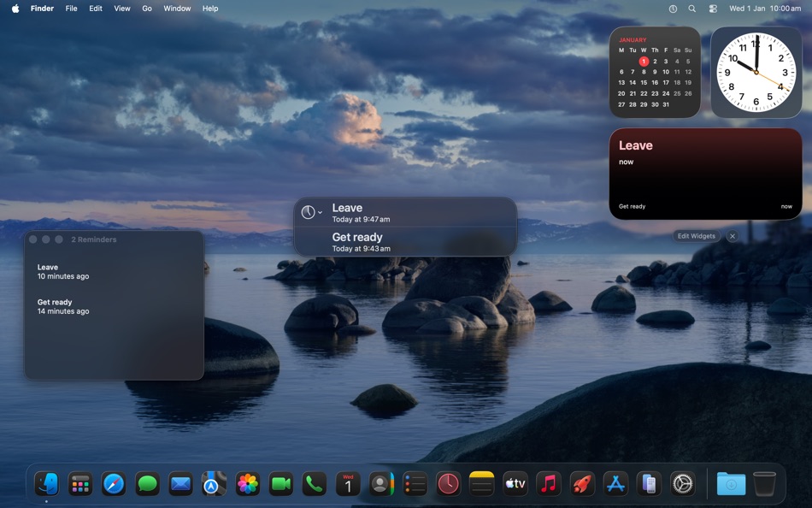Open the Window menu
The height and width of the screenshot is (508, 812).
(x=177, y=9)
